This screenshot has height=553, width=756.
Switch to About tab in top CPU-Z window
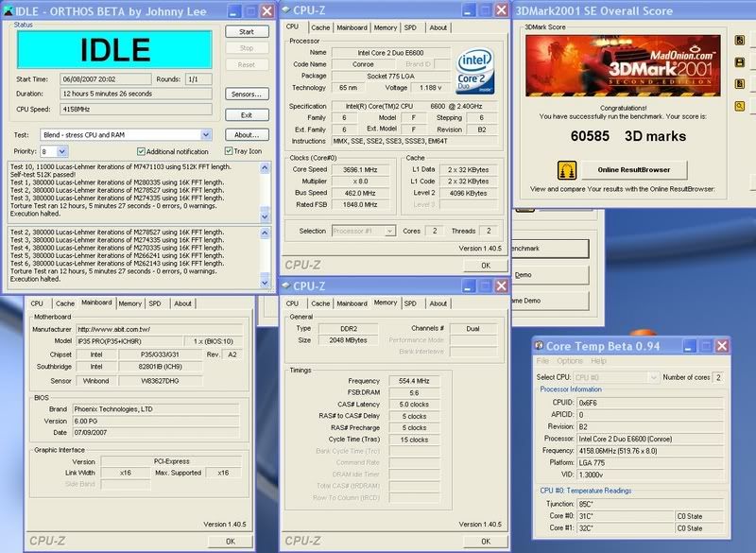[x=438, y=28]
